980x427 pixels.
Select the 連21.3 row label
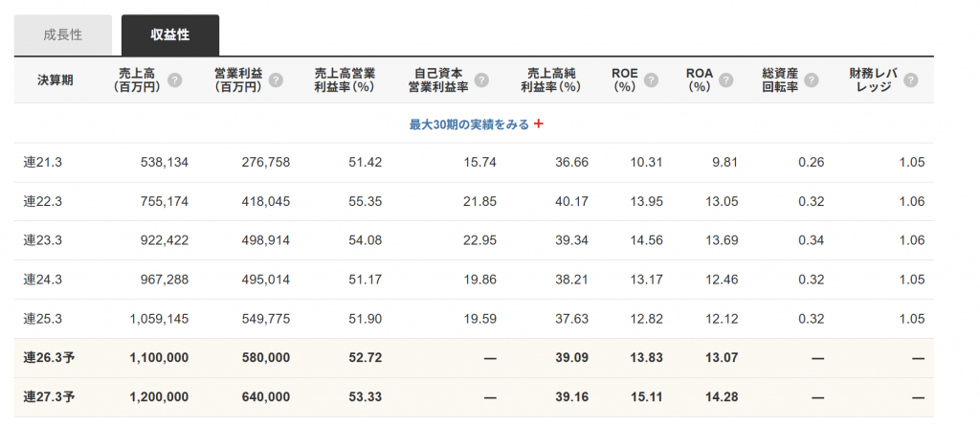click(x=43, y=163)
